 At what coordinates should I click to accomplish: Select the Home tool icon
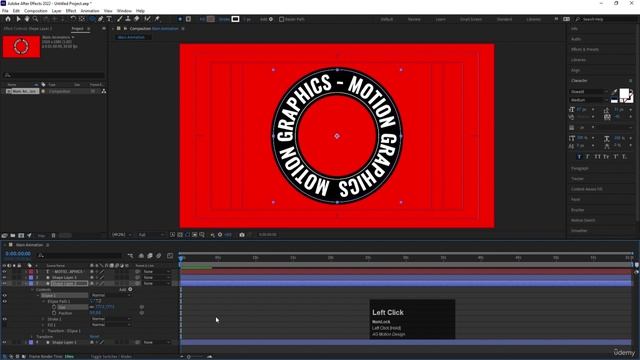[x=8, y=19]
